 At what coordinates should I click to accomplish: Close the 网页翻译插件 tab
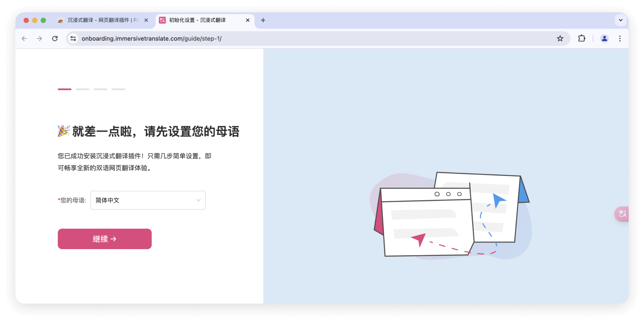(x=146, y=20)
